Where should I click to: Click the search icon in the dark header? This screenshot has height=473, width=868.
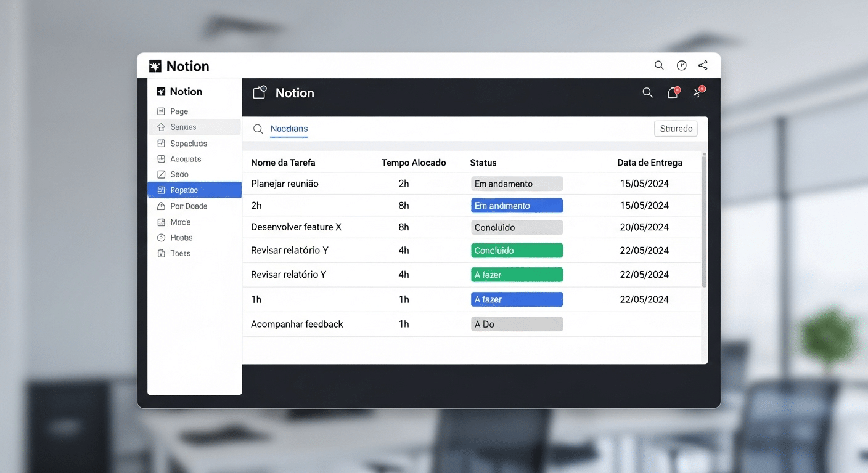click(647, 92)
